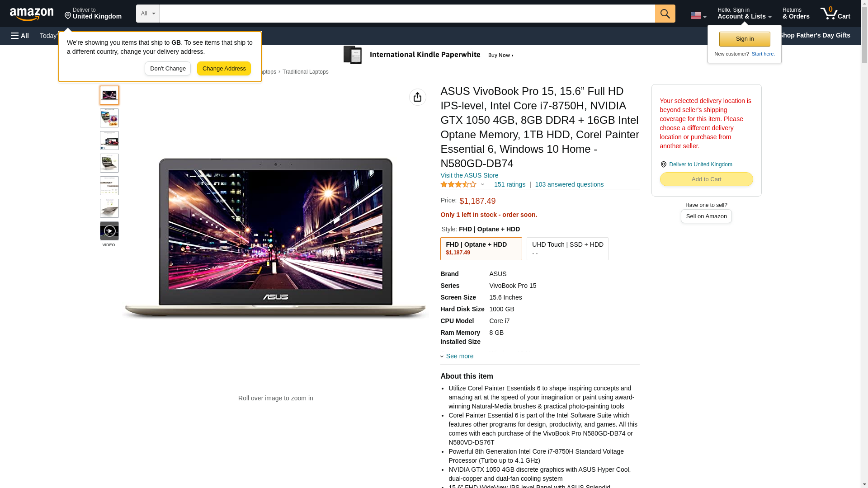868x488 pixels.
Task: Select the first laptop thumbnail
Action: point(109,95)
